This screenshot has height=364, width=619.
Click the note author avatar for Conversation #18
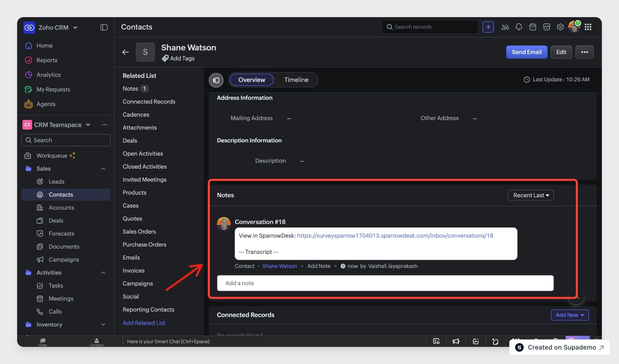tap(224, 223)
